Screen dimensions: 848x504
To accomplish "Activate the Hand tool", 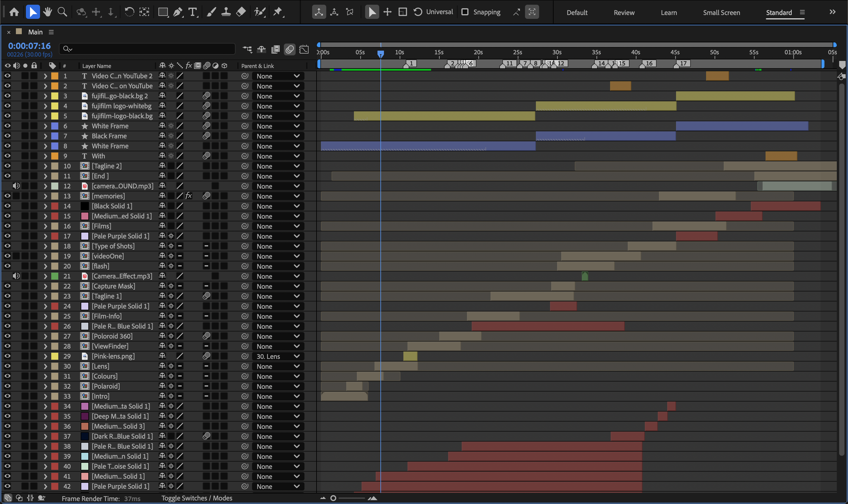I will [47, 12].
